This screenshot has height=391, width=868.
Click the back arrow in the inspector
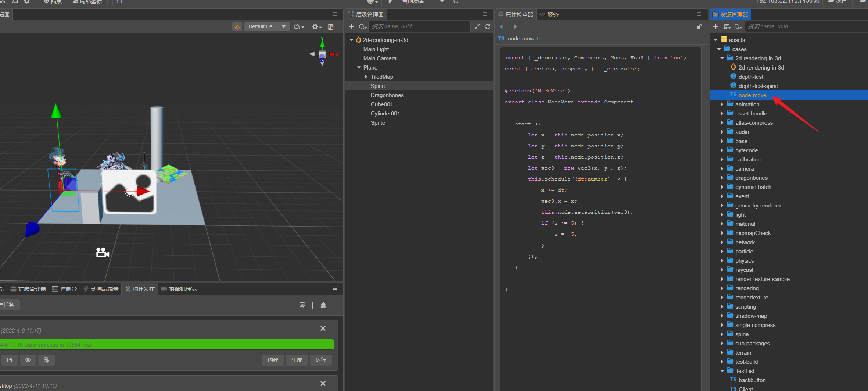[x=502, y=26]
